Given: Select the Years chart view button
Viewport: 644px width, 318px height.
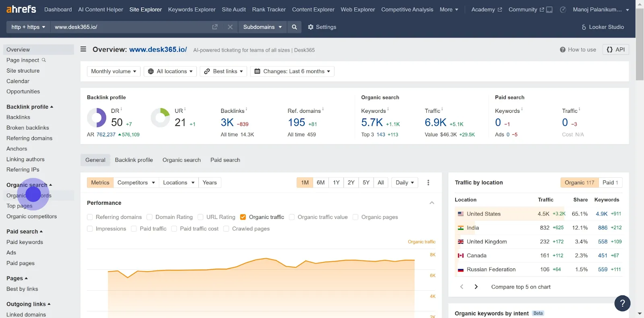Looking at the screenshot, I should [x=210, y=183].
